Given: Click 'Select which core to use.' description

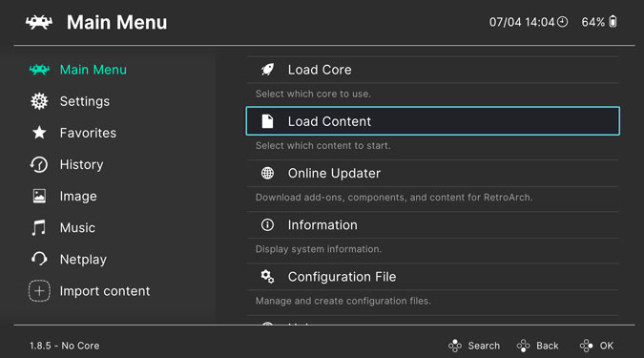Looking at the screenshot, I should [313, 94].
